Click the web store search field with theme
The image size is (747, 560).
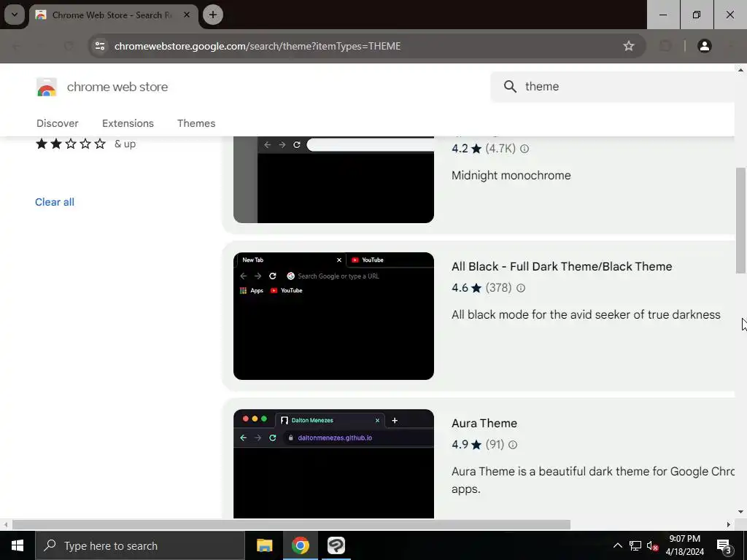614,87
